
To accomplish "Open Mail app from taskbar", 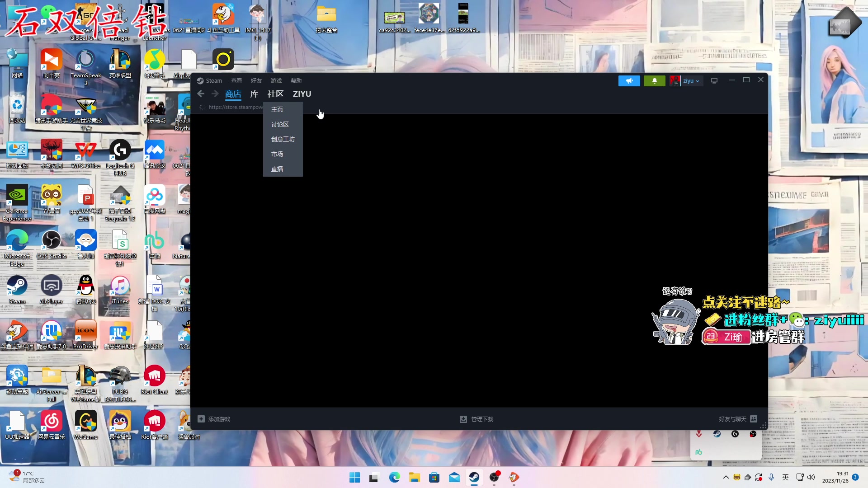I will point(454,477).
